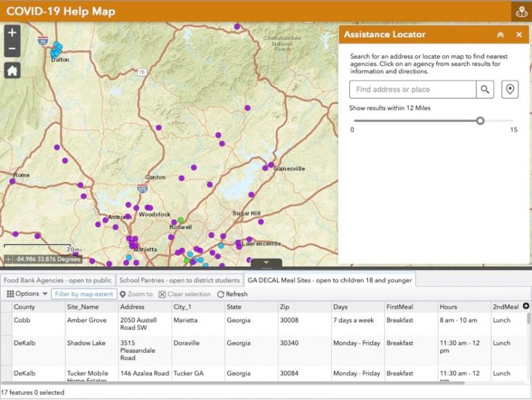Refresh the attribute table
The image size is (532, 400).
pos(233,294)
